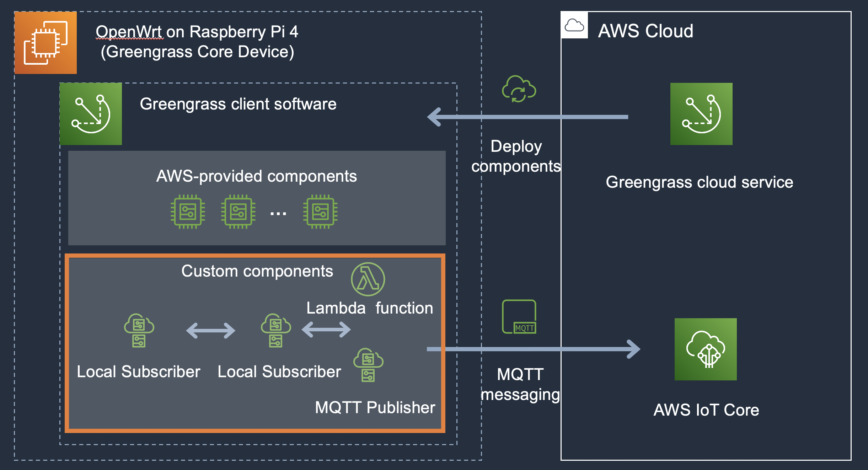
Task: Select the first AWS-provided component chip icon
Action: pyautogui.click(x=188, y=212)
